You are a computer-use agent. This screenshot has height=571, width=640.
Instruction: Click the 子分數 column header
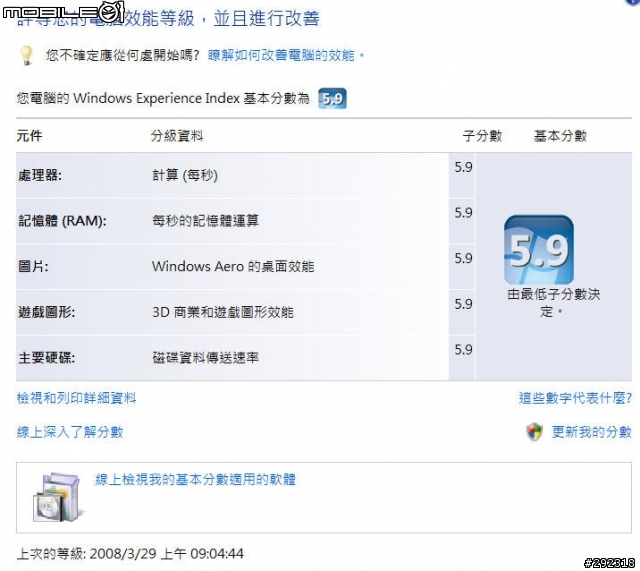pyautogui.click(x=482, y=136)
